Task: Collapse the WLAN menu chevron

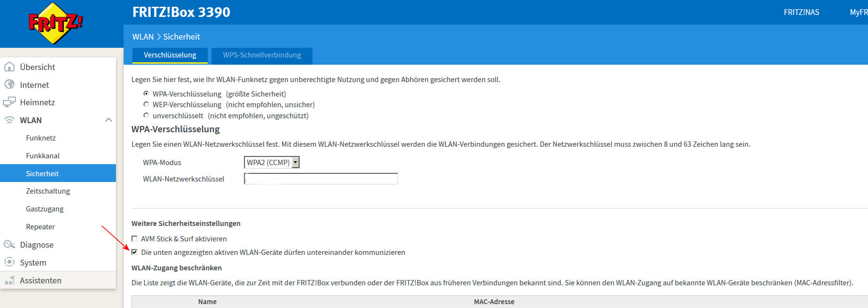Action: 109,120
